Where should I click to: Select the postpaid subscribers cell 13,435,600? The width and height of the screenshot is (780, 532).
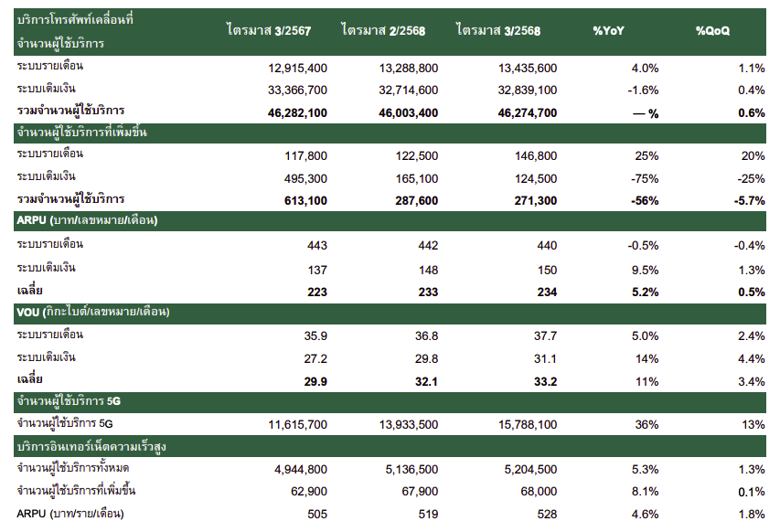point(521,69)
